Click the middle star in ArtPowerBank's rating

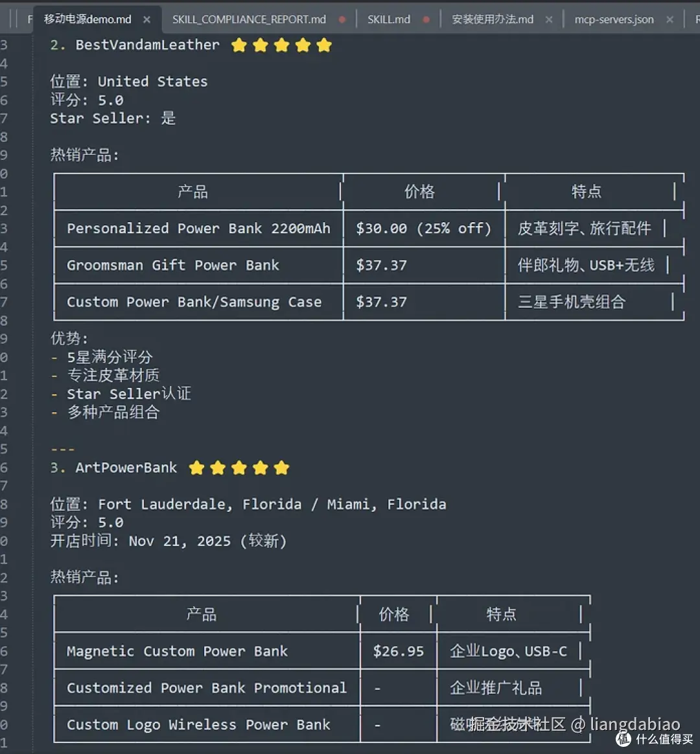point(239,467)
